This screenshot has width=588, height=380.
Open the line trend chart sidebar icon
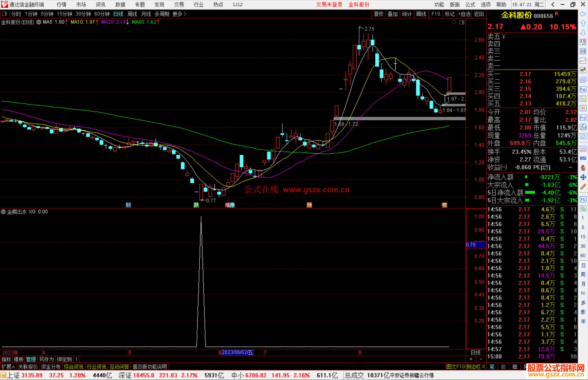(x=583, y=61)
